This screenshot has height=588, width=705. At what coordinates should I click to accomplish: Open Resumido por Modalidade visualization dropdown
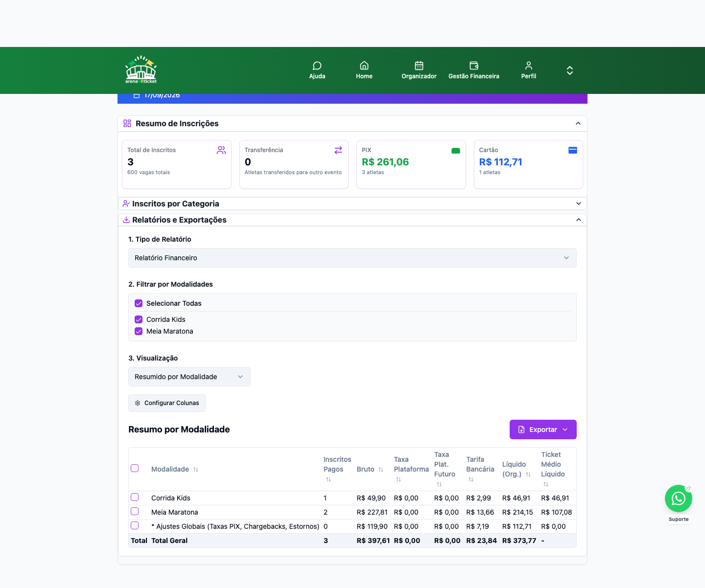click(189, 377)
